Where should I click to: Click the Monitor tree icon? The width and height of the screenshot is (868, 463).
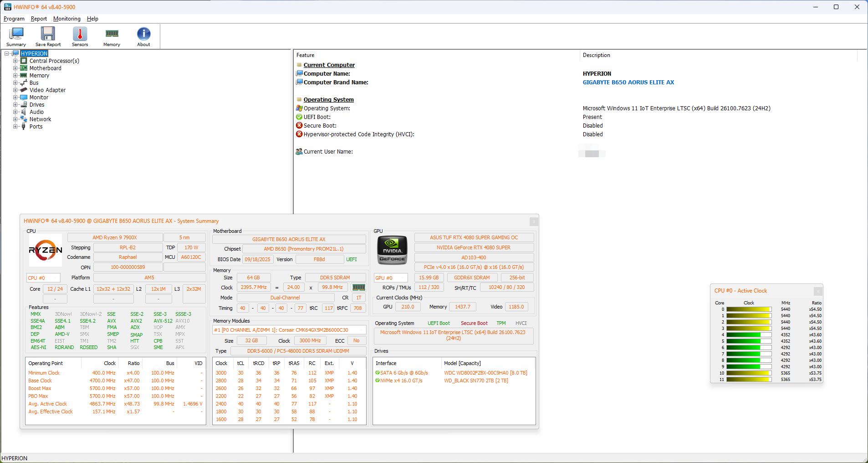24,97
